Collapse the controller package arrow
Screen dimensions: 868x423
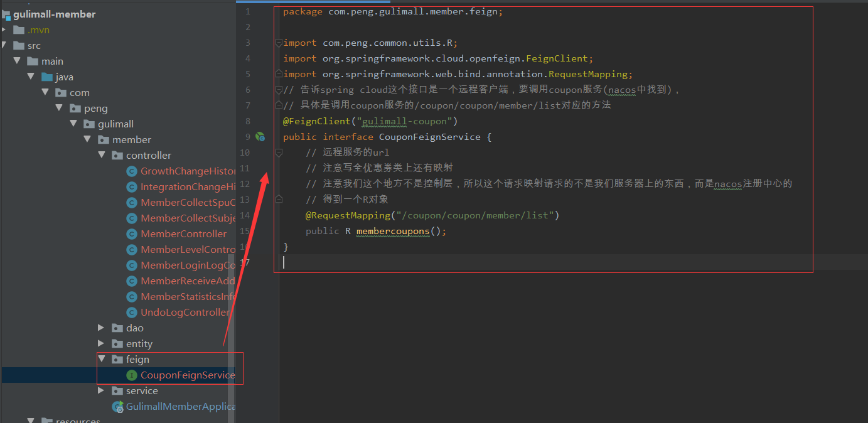point(102,155)
